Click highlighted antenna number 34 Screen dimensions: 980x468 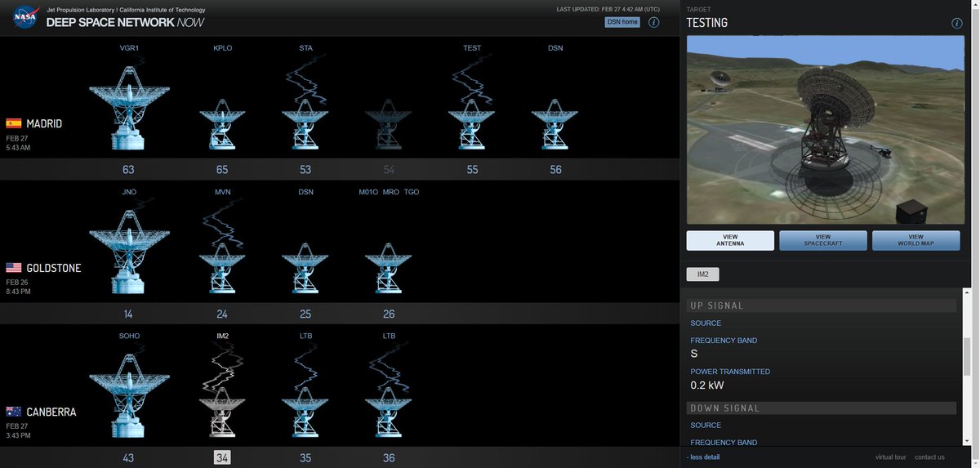click(x=222, y=457)
